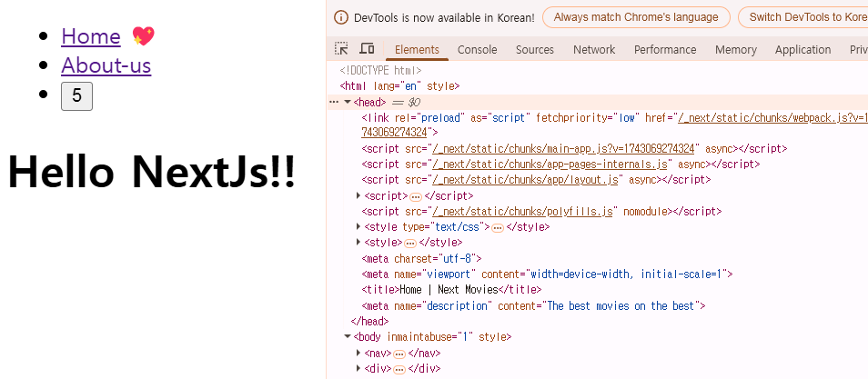Viewport: 868px width, 379px height.
Task: Click Switch DevTools to Korean button
Action: click(803, 17)
